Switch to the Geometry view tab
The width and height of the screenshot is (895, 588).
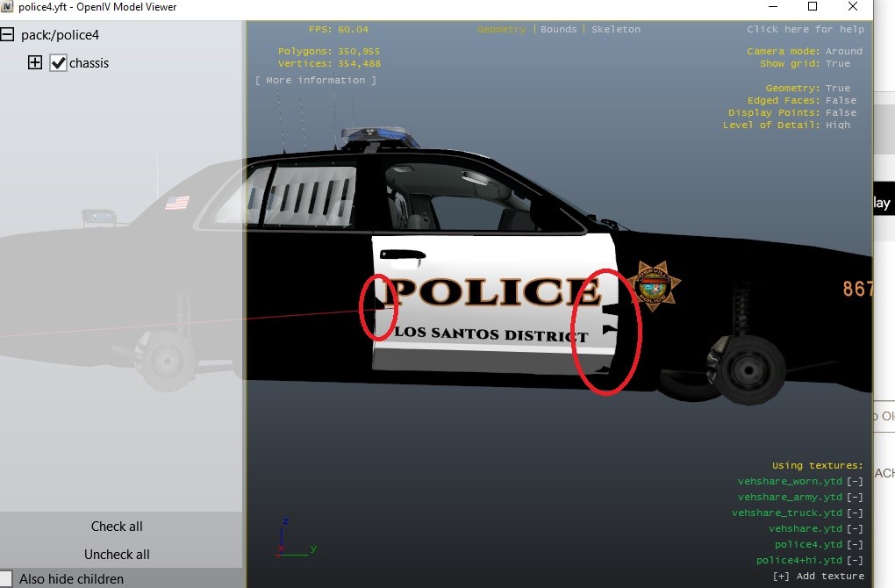click(502, 29)
